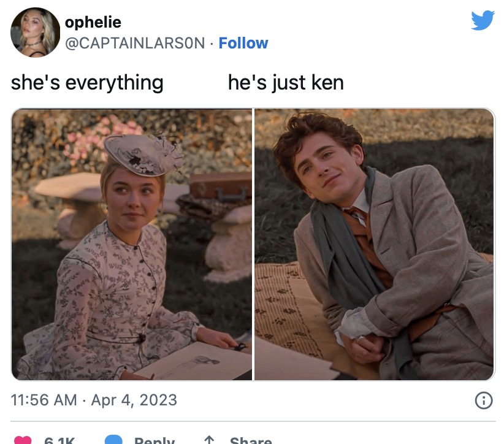The width and height of the screenshot is (504, 444).
Task: Open the right image of man reclining
Action: [374, 244]
